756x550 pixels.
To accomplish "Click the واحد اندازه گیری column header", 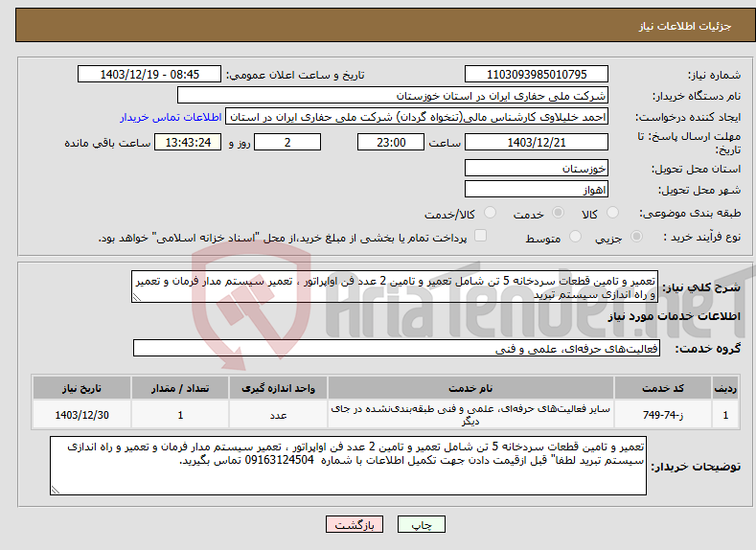I will (x=278, y=388).
